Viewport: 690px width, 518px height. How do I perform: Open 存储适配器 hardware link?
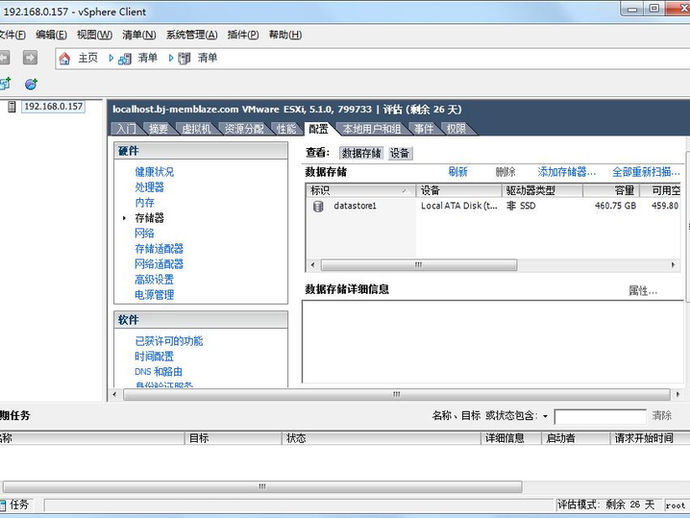(159, 249)
